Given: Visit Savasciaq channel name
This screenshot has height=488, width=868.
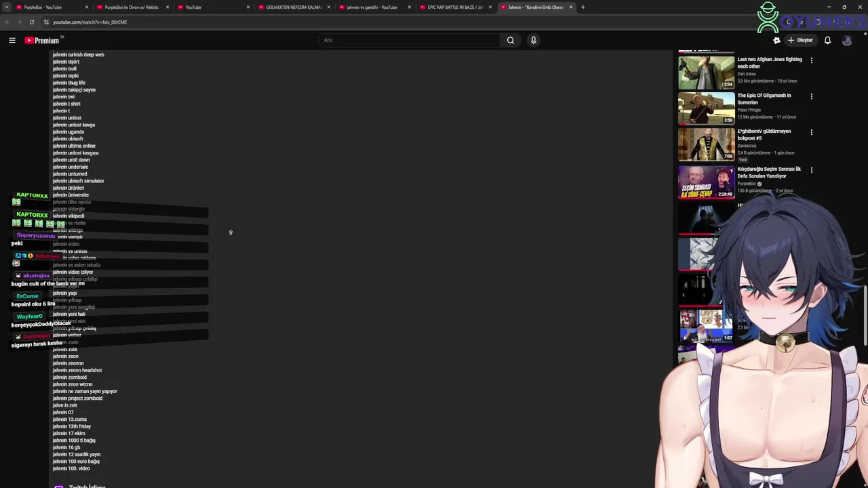Looking at the screenshot, I should 747,146.
